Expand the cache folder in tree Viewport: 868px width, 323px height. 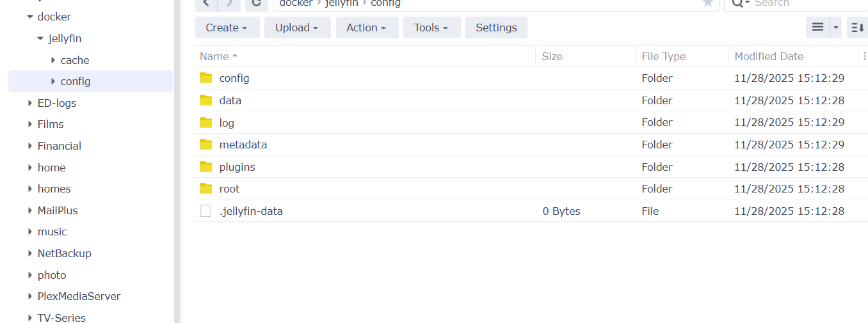[x=52, y=60]
